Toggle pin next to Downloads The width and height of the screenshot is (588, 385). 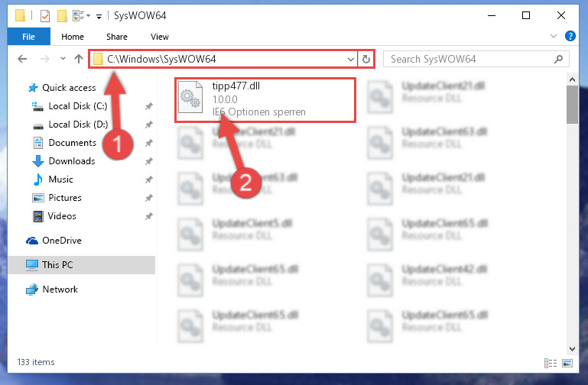(x=149, y=161)
